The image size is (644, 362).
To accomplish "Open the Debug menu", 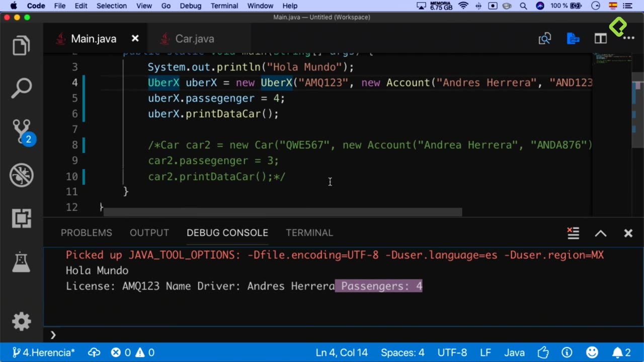I will [191, 6].
